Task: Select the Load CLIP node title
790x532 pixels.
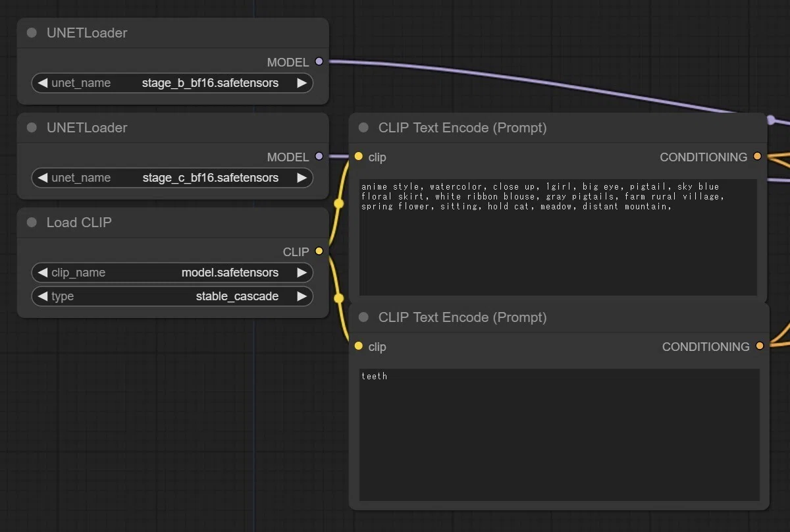Action: tap(79, 223)
